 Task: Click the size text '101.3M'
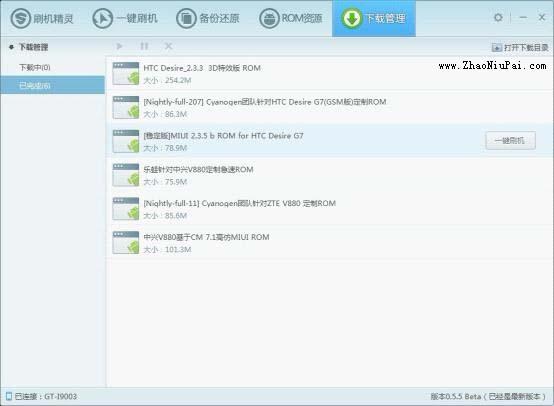pyautogui.click(x=178, y=249)
